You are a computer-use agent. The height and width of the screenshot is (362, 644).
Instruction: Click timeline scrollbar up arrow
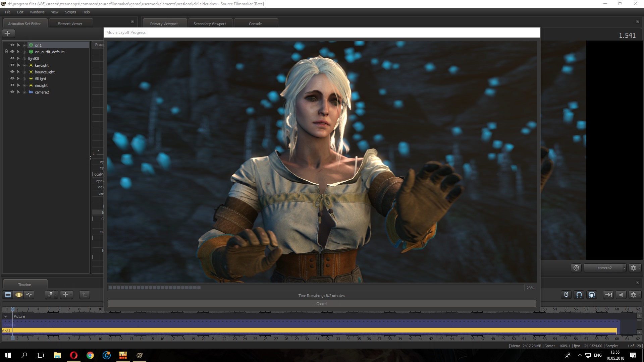(x=639, y=316)
